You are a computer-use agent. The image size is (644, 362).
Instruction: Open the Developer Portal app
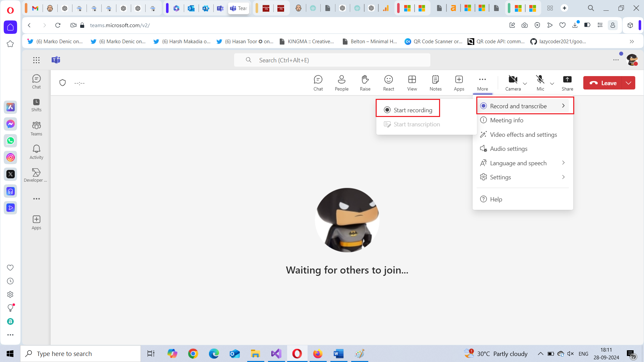point(36,175)
